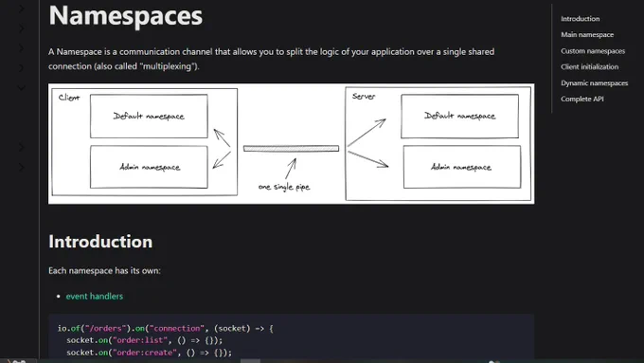Click code line io.of("/orders").on("connection"
The height and width of the screenshot is (363, 644).
point(165,329)
